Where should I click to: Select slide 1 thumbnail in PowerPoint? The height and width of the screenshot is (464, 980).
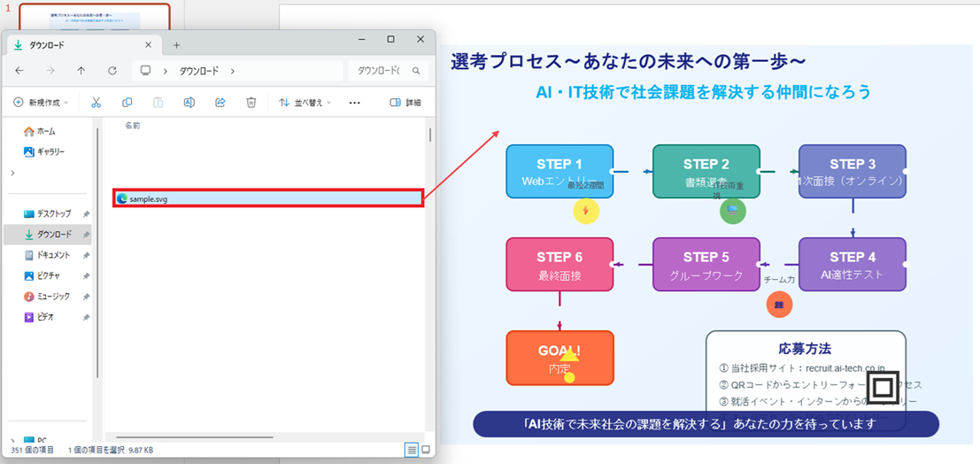(94, 17)
